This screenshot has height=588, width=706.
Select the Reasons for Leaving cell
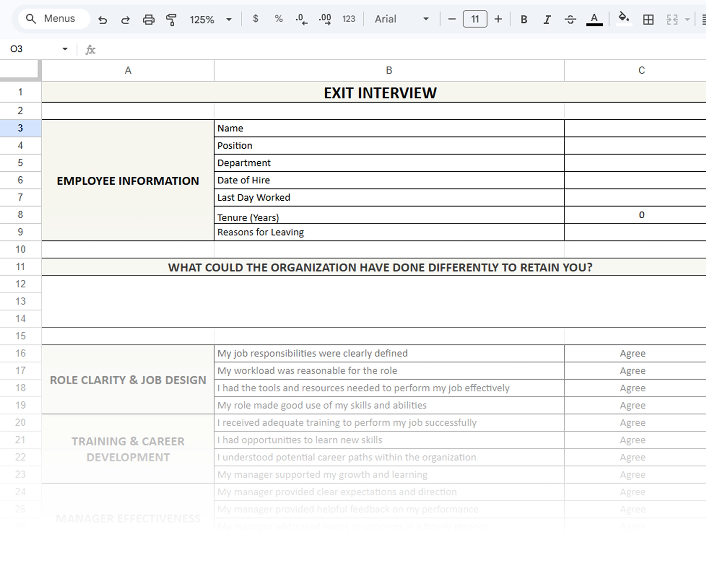(x=389, y=232)
